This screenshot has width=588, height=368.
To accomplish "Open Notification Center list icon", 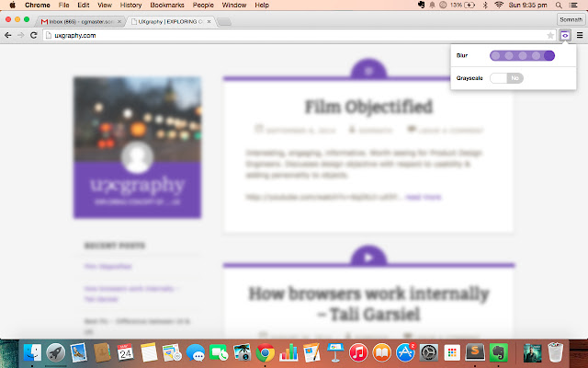I will (x=573, y=5).
